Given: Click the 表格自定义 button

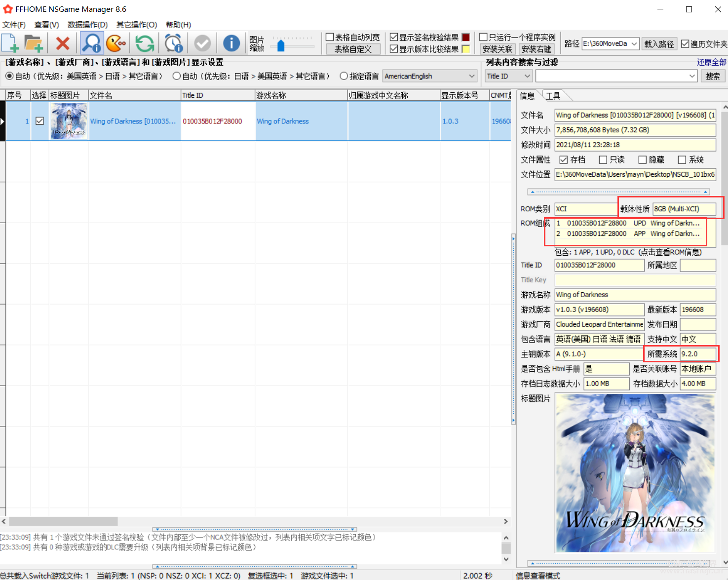Looking at the screenshot, I should coord(353,49).
